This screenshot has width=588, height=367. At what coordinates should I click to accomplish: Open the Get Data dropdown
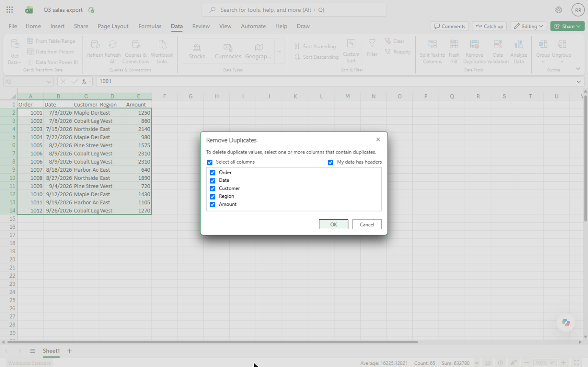tap(15, 51)
